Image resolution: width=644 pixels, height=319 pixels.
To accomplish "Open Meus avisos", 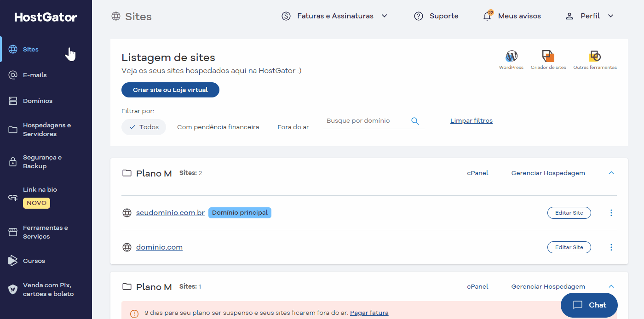I will (x=519, y=16).
